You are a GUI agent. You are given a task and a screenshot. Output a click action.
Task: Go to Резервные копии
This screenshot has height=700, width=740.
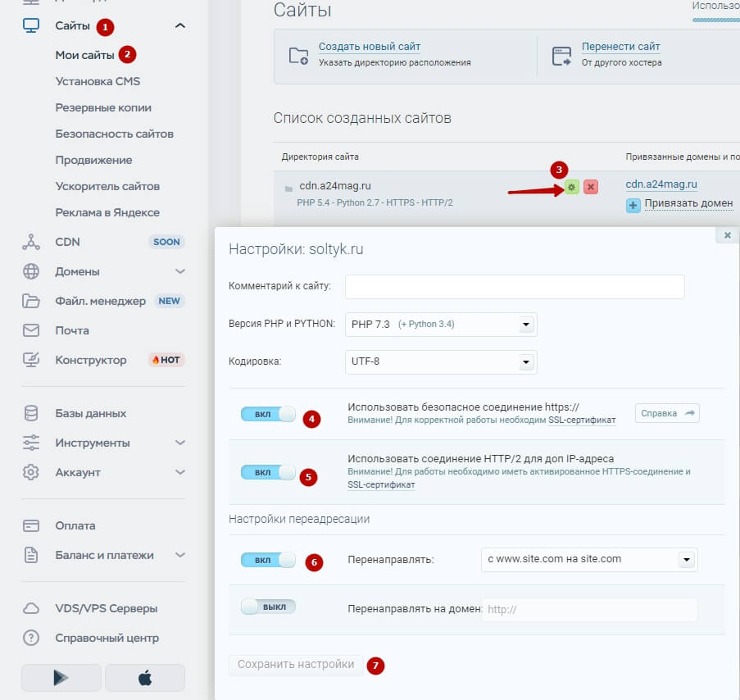103,107
